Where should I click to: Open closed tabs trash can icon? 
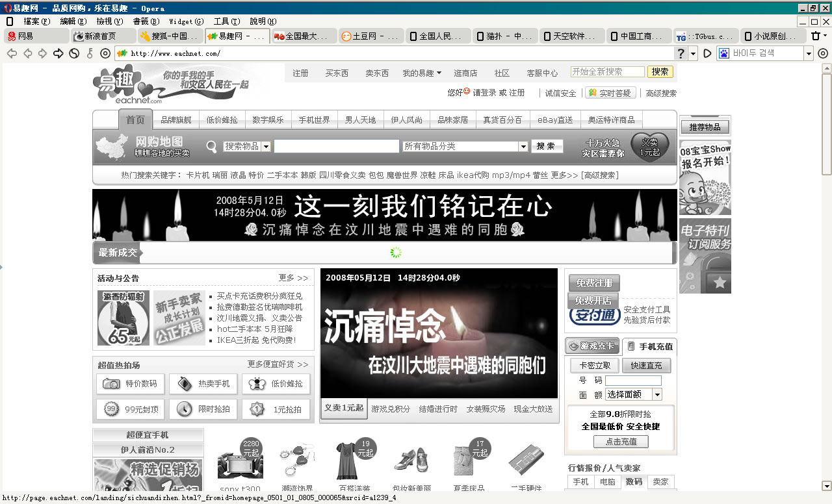coord(815,36)
